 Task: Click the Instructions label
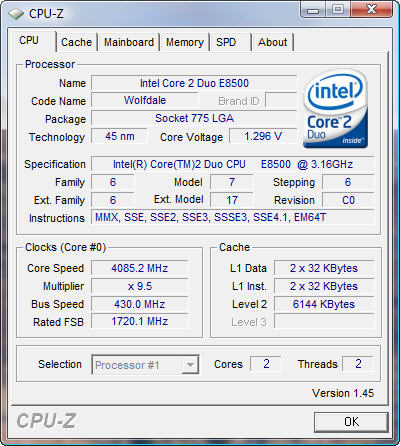click(57, 218)
